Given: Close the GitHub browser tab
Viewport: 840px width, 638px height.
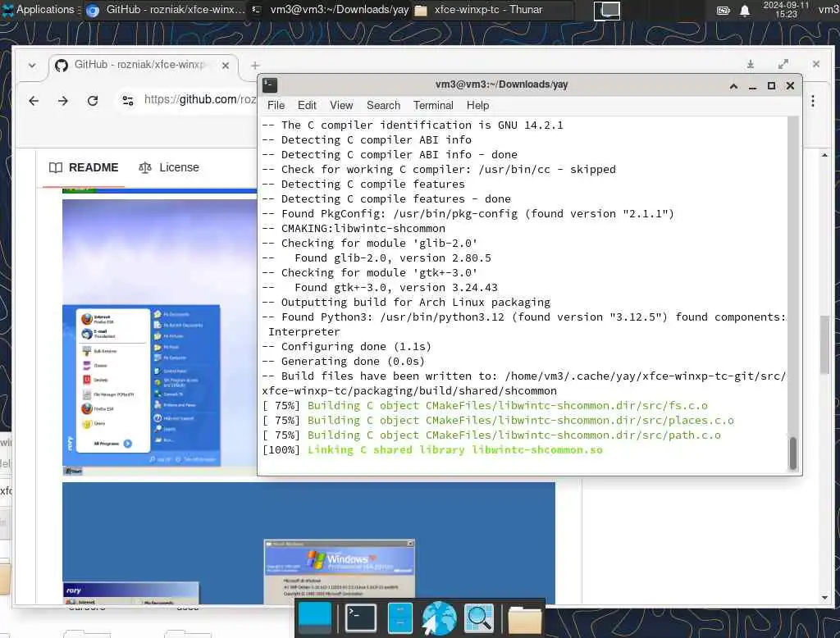Looking at the screenshot, I should (226, 66).
